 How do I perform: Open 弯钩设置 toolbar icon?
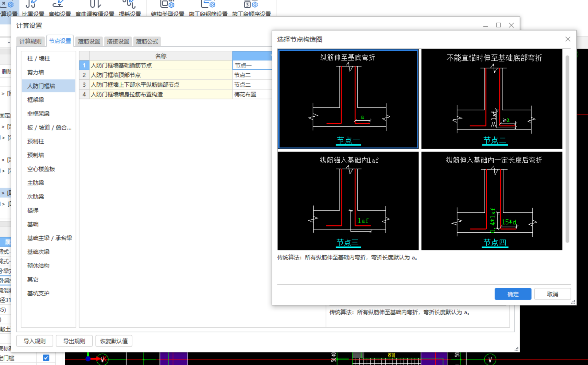60,8
